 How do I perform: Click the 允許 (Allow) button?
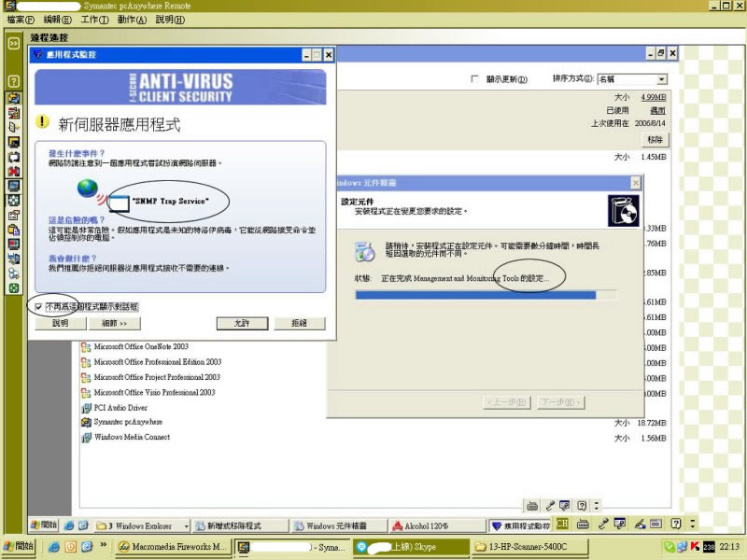(243, 323)
